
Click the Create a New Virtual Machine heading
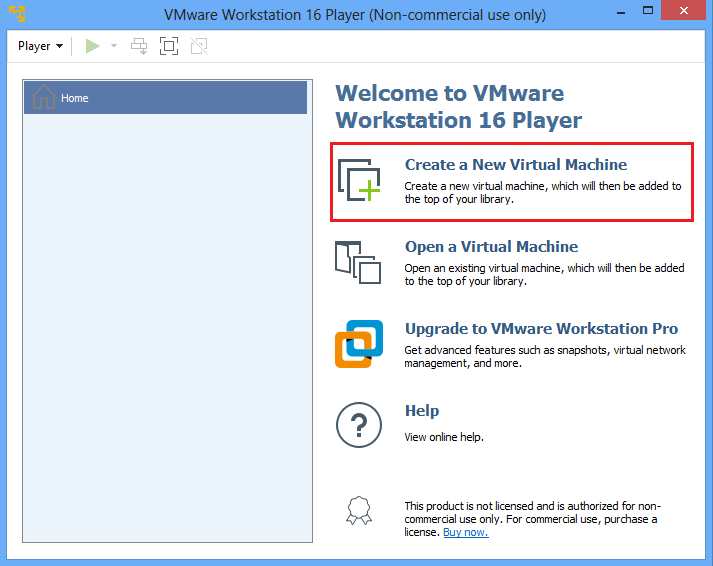point(515,165)
